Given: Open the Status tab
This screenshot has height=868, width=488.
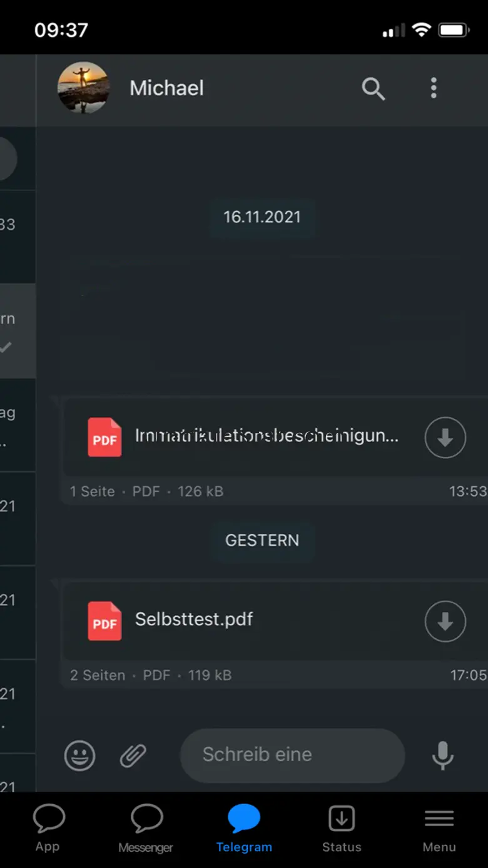Looking at the screenshot, I should tap(342, 829).
